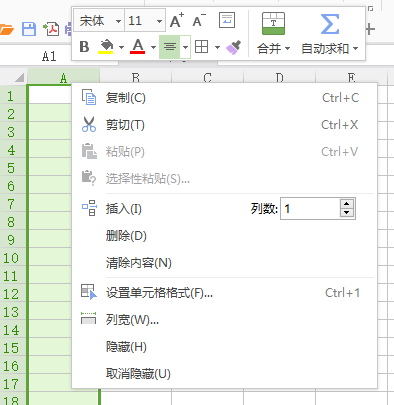This screenshot has width=394, height=405.
Task: Click the select-all corner triangle
Action: pos(19,77)
